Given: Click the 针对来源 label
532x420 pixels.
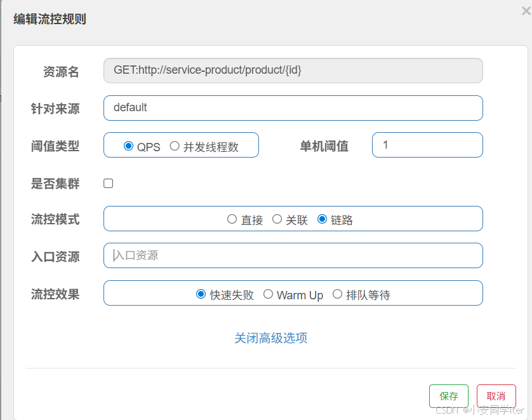Looking at the screenshot, I should 55,109.
